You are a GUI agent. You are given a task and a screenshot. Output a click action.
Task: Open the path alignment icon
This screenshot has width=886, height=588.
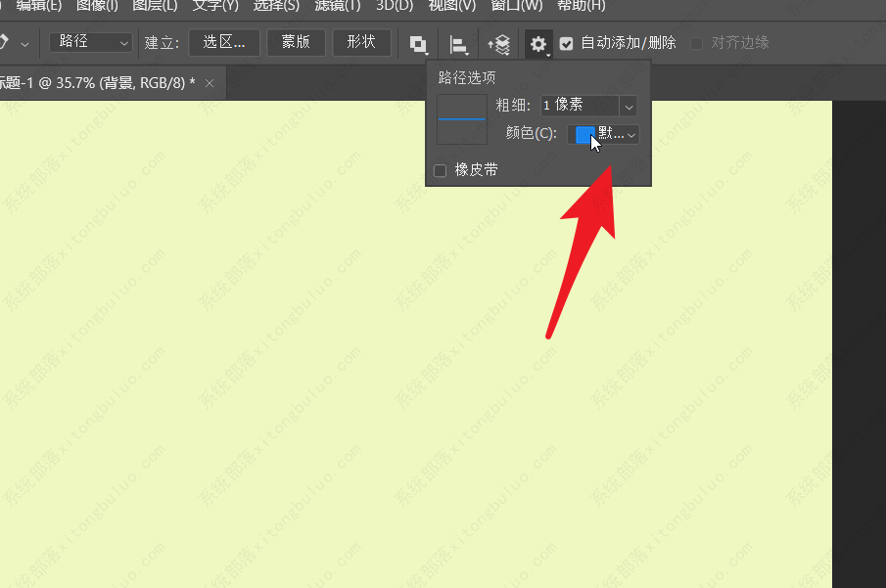click(x=458, y=44)
